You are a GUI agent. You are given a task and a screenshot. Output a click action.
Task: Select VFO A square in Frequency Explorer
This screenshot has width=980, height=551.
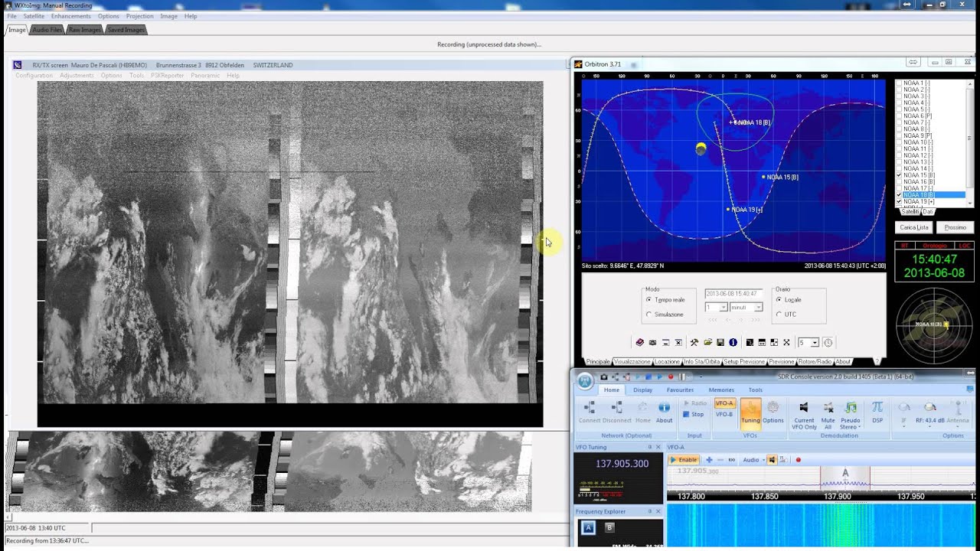[x=589, y=527]
